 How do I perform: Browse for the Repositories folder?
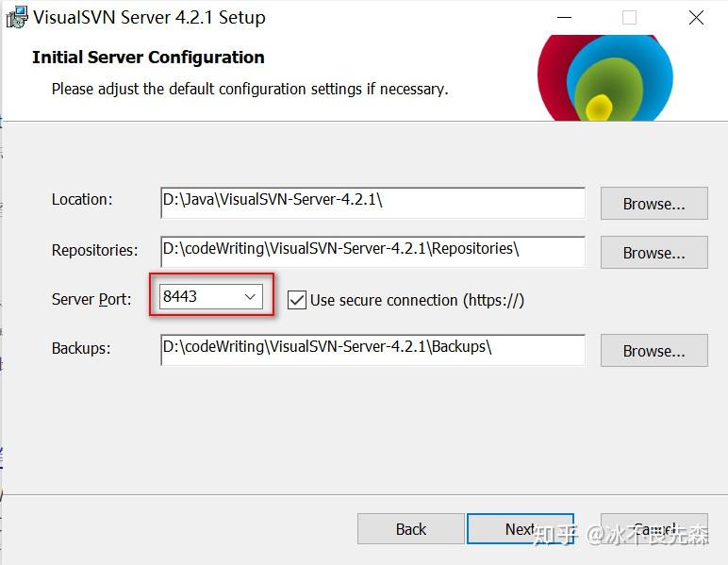[x=654, y=253]
